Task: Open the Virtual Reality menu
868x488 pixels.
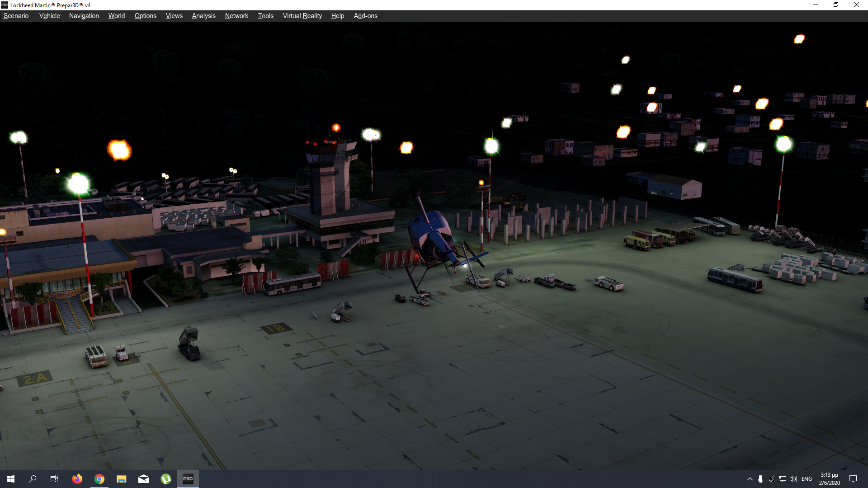Action: 302,16
